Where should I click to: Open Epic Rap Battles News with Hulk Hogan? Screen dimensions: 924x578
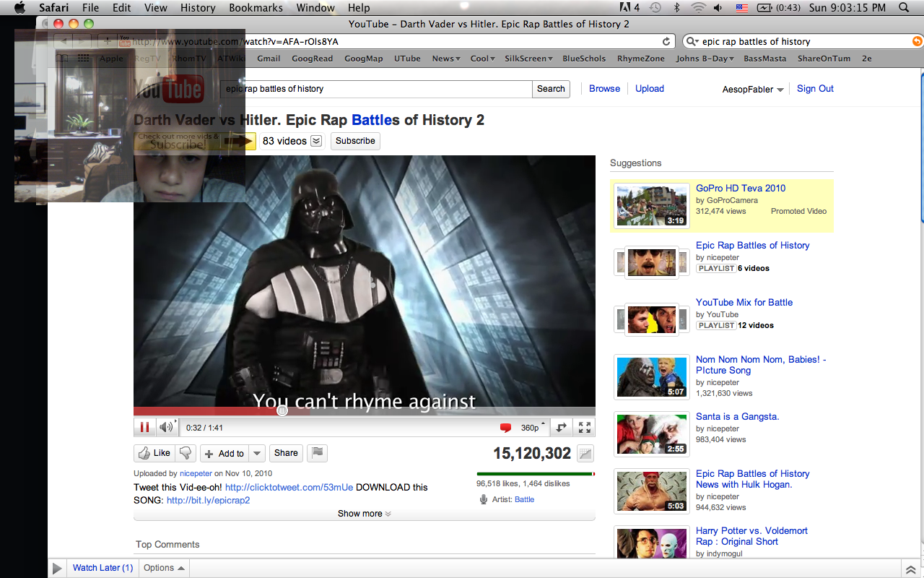pyautogui.click(x=752, y=479)
